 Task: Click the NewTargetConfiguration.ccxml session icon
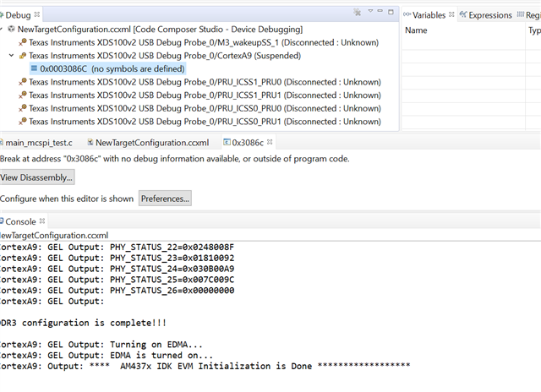point(11,29)
